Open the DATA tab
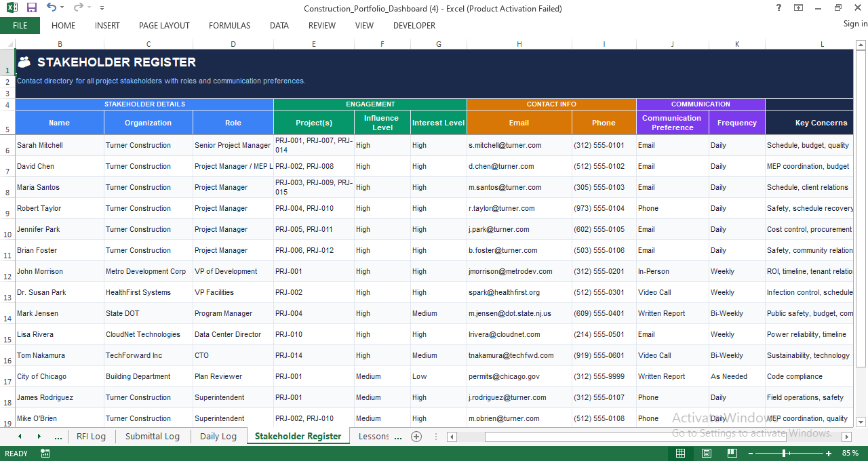Viewport: 868px width, 461px height. coord(279,26)
